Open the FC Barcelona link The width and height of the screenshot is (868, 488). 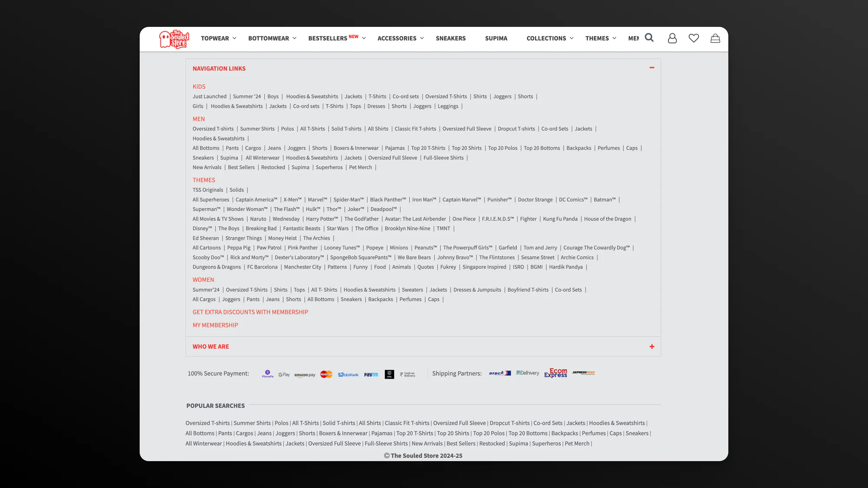263,267
